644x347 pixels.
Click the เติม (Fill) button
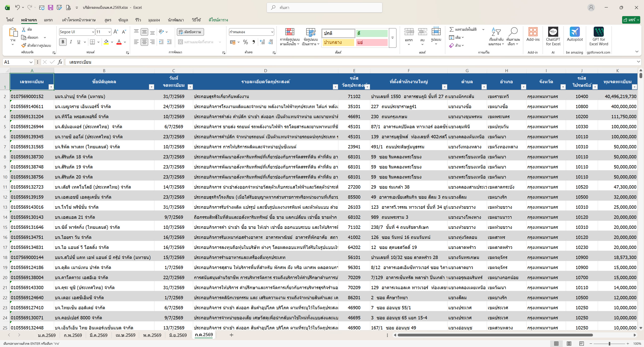pos(456,37)
